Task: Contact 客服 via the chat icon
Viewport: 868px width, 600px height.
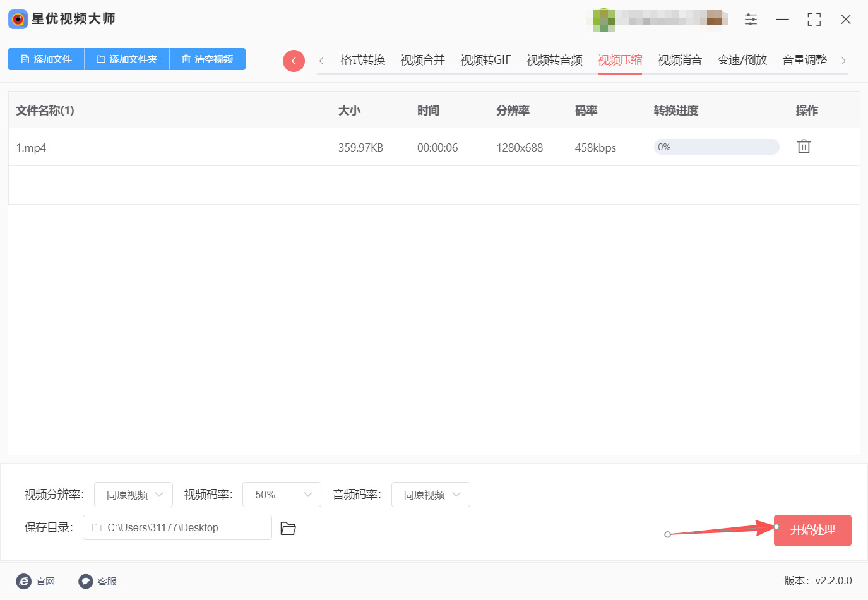Action: [x=85, y=581]
